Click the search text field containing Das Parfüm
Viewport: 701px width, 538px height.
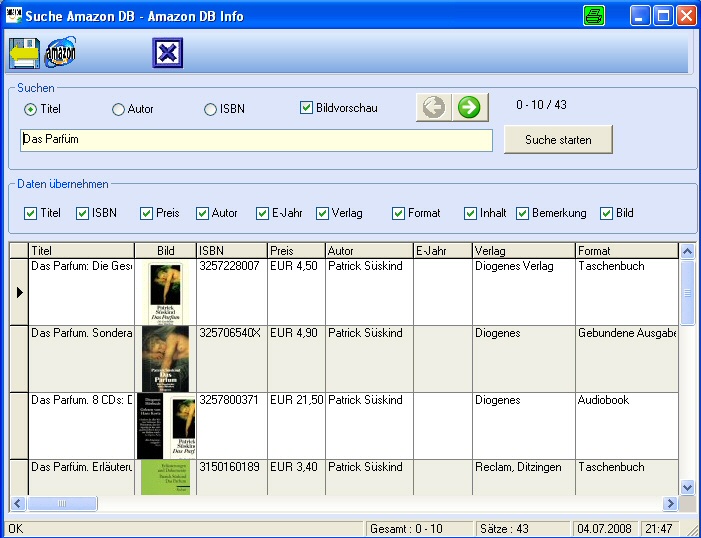click(256, 140)
